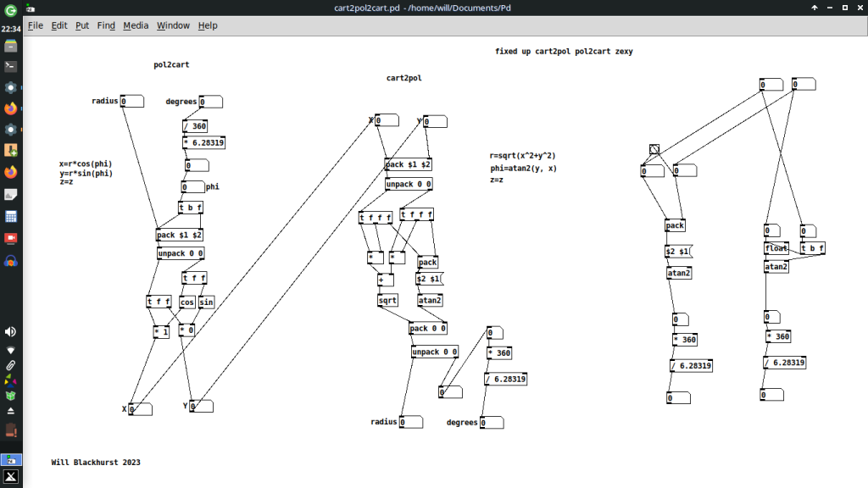Select the 'r=sqrt(x^2+y^2)' comment
868x488 pixels.
tap(522, 156)
